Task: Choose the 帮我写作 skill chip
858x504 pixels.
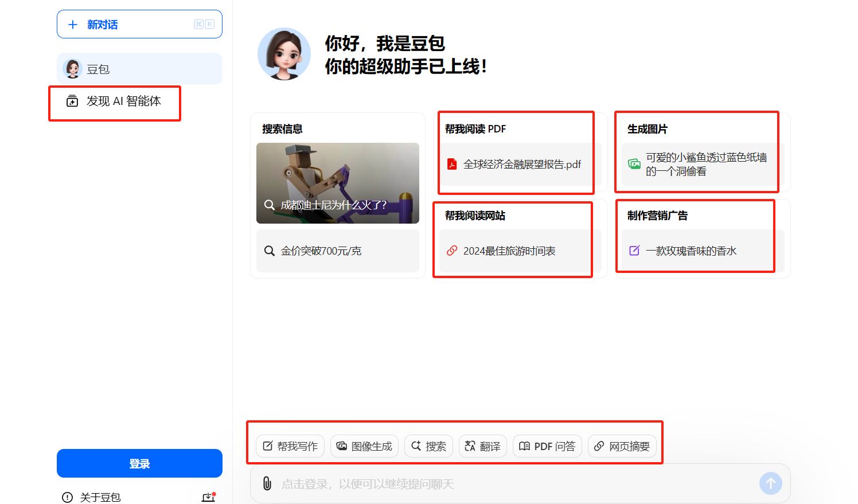Action: 290,446
